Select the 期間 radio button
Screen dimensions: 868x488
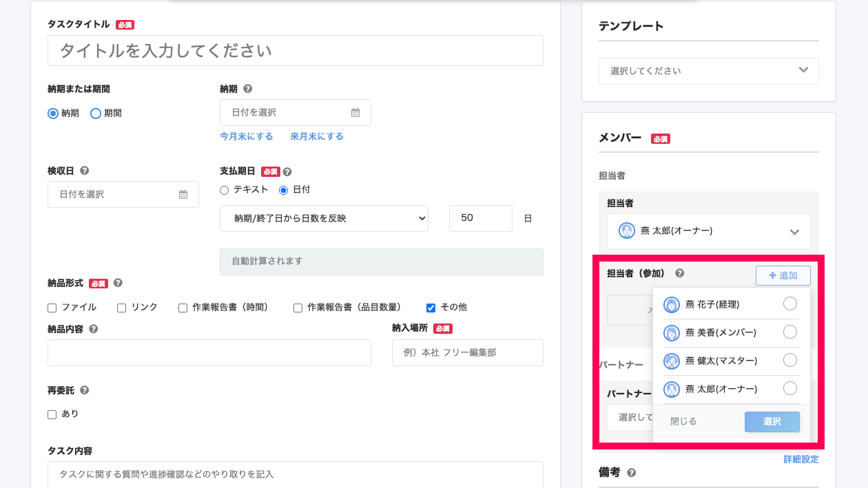click(96, 114)
